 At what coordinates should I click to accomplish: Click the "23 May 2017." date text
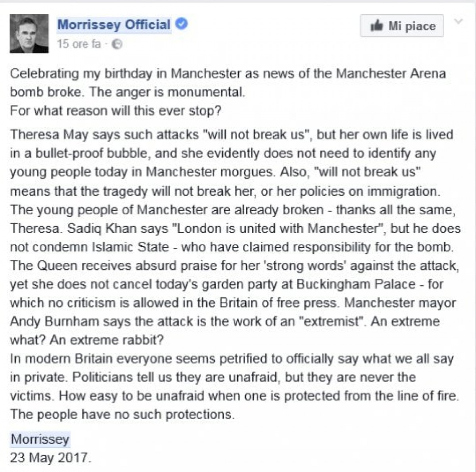click(50, 458)
